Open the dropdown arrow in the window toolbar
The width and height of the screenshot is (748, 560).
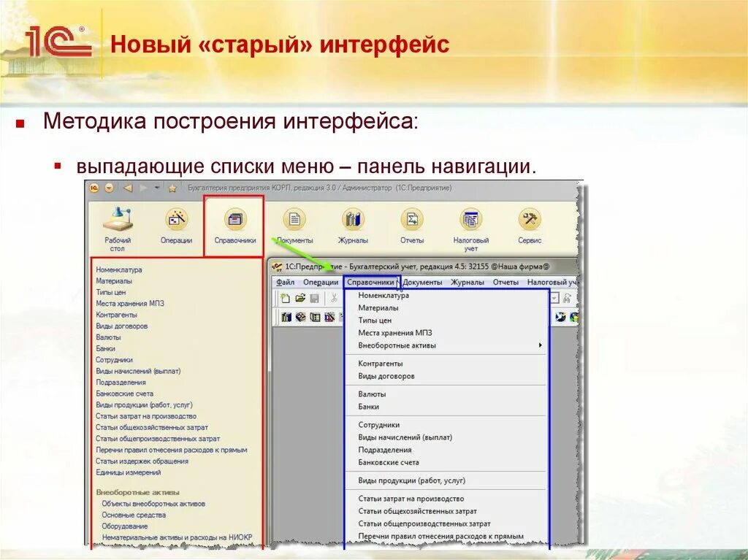click(x=554, y=299)
